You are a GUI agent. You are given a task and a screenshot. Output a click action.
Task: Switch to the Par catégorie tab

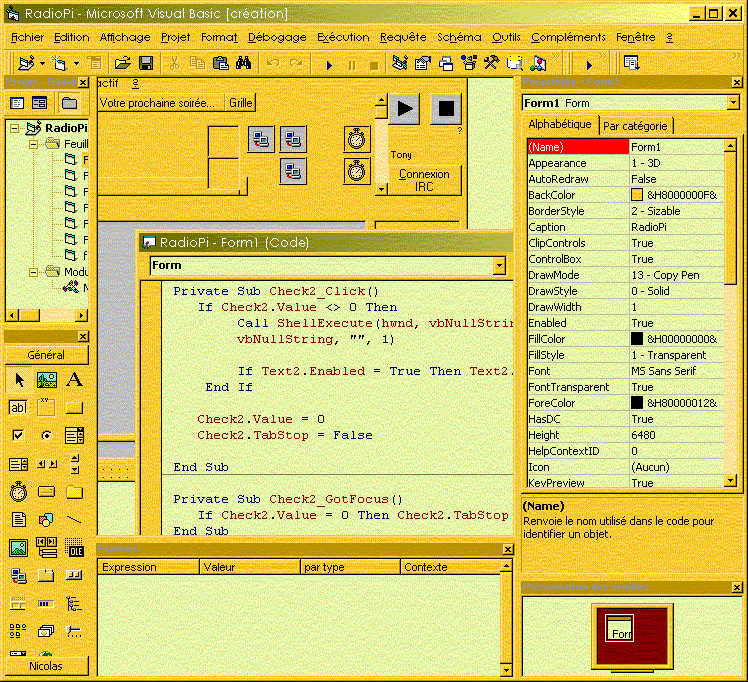[635, 126]
